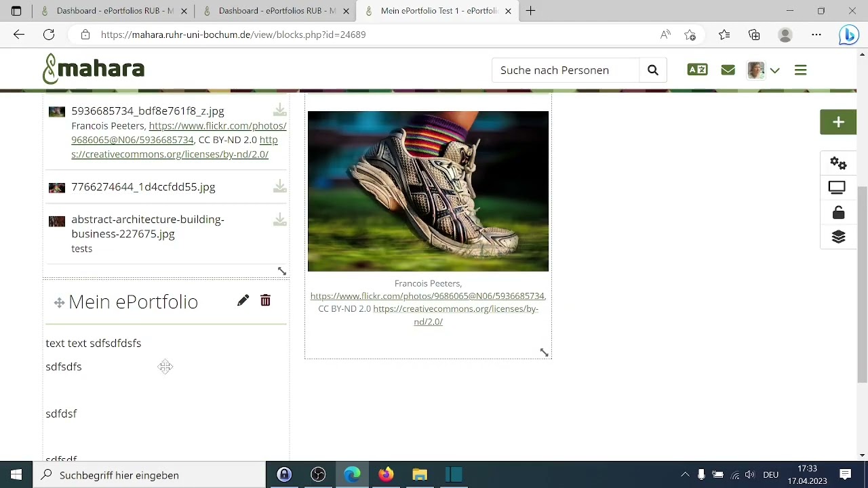The height and width of the screenshot is (488, 868).
Task: Click file abstract-architecture-building-business-227675.jpg
Action: click(x=147, y=226)
